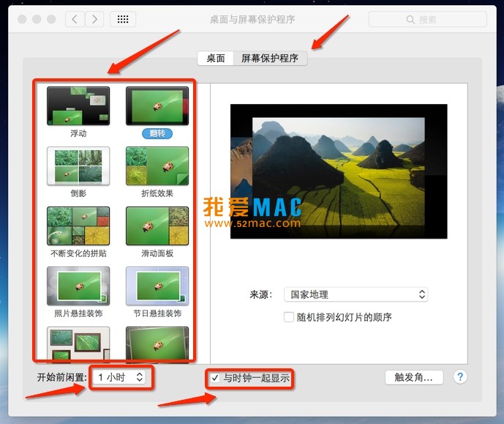Choose the 倒影 screen saver thumbnail
Viewport: 504px width, 424px height.
click(78, 166)
